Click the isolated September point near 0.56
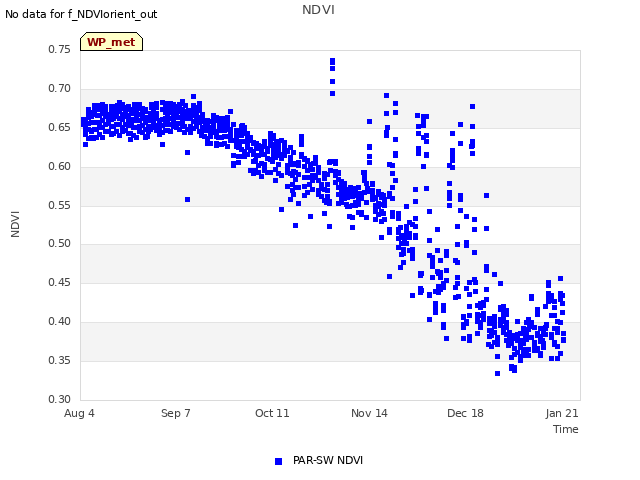Image resolution: width=640 pixels, height=480 pixels. point(188,200)
